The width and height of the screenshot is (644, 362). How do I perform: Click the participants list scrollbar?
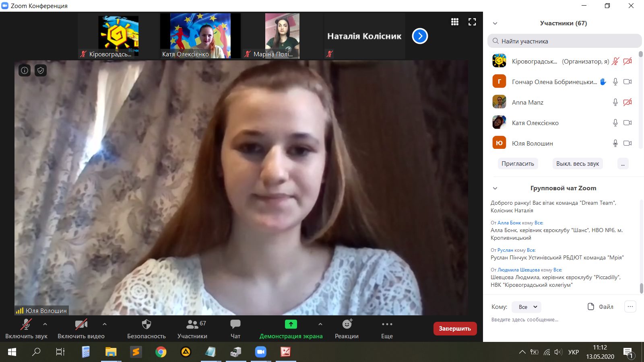pos(640,101)
